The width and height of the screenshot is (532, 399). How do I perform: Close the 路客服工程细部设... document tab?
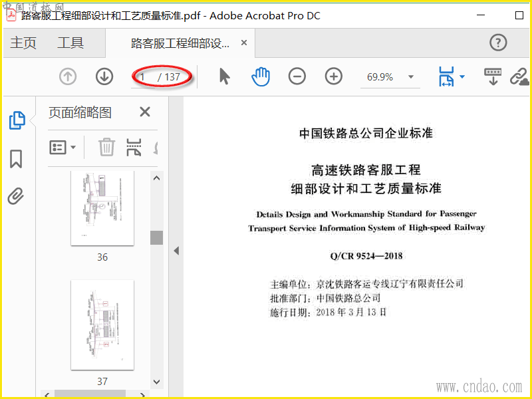(x=244, y=43)
